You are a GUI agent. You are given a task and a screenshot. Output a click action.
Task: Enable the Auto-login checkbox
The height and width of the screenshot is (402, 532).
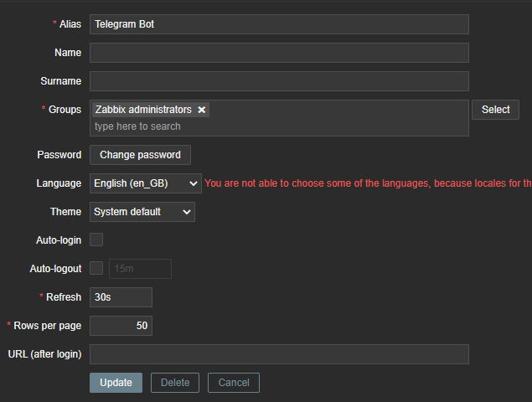click(96, 240)
